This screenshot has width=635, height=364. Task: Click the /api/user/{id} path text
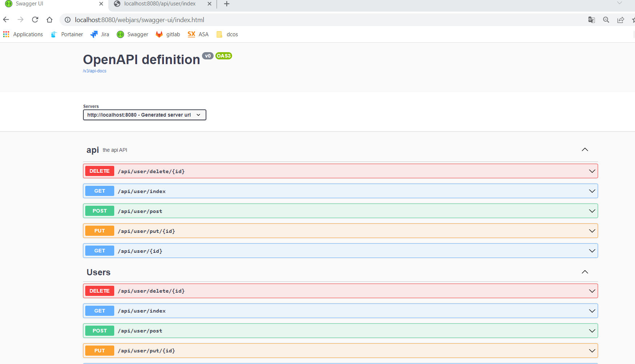tap(140, 251)
